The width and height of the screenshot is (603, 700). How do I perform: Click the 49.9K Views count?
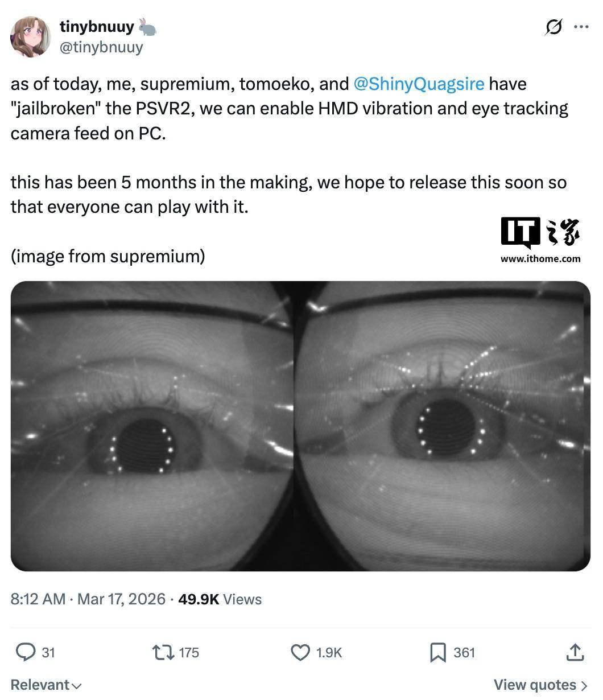[220, 599]
